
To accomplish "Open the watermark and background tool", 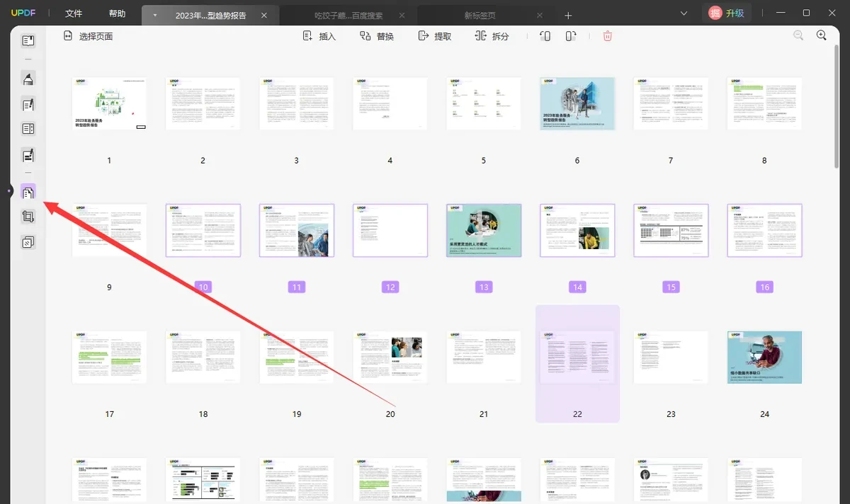I will coord(28,243).
